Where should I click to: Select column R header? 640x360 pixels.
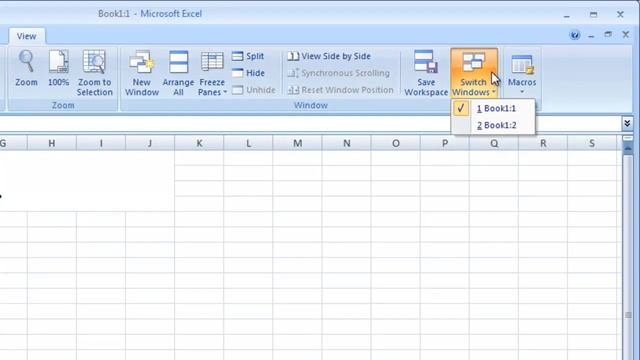[x=543, y=143]
